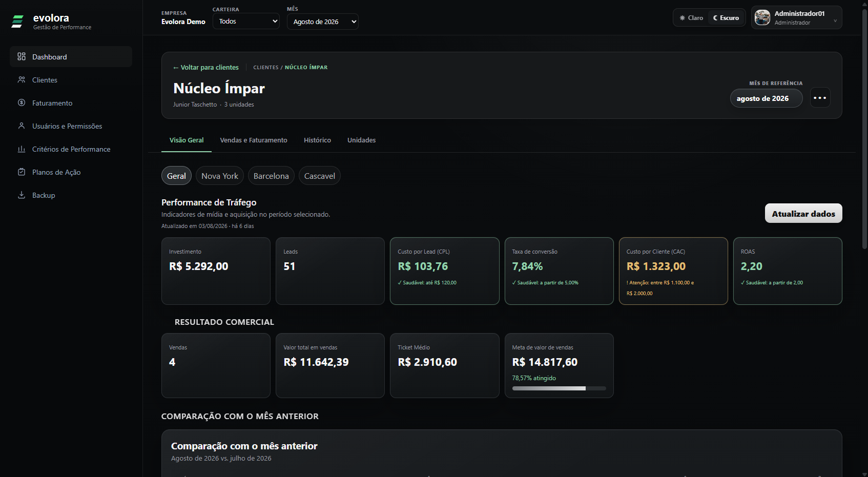
Task: Click the Investimento R$ 5.292,00 card
Action: tap(216, 271)
